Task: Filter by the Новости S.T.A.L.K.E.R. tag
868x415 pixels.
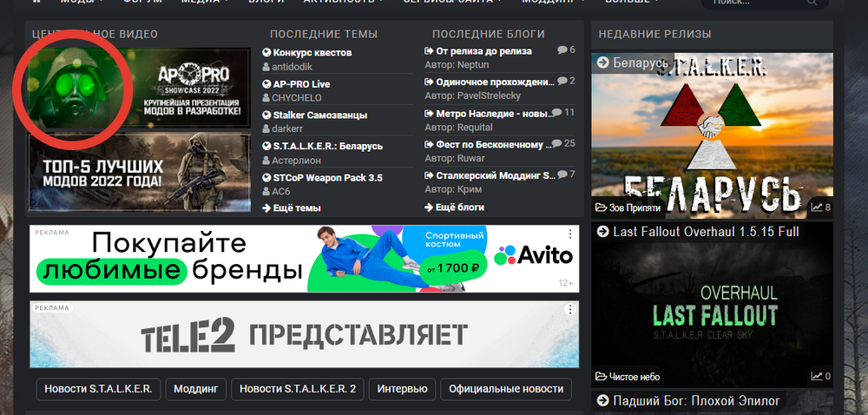Action: tap(99, 389)
